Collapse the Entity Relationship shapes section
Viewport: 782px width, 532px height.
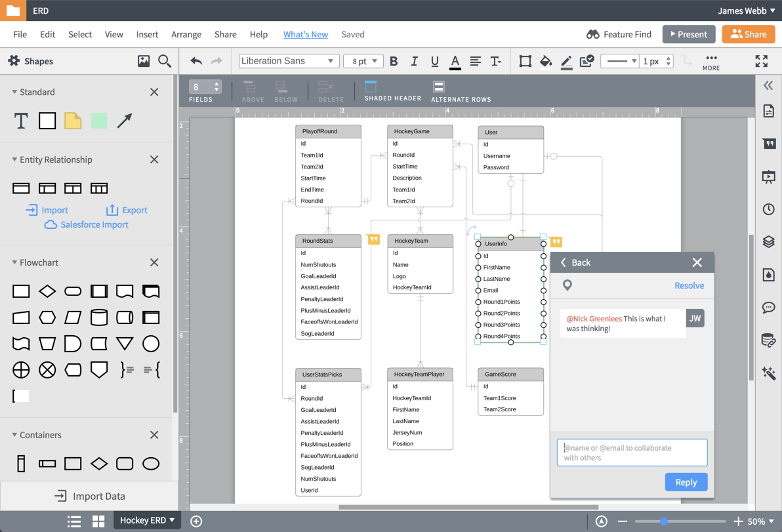[x=14, y=159]
